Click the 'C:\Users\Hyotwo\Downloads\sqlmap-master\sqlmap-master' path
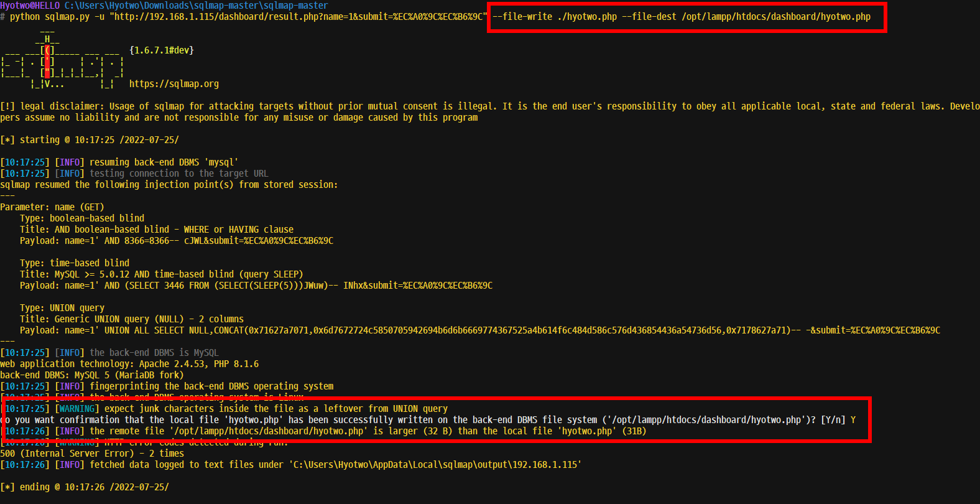The height and width of the screenshot is (504, 980). pos(196,6)
